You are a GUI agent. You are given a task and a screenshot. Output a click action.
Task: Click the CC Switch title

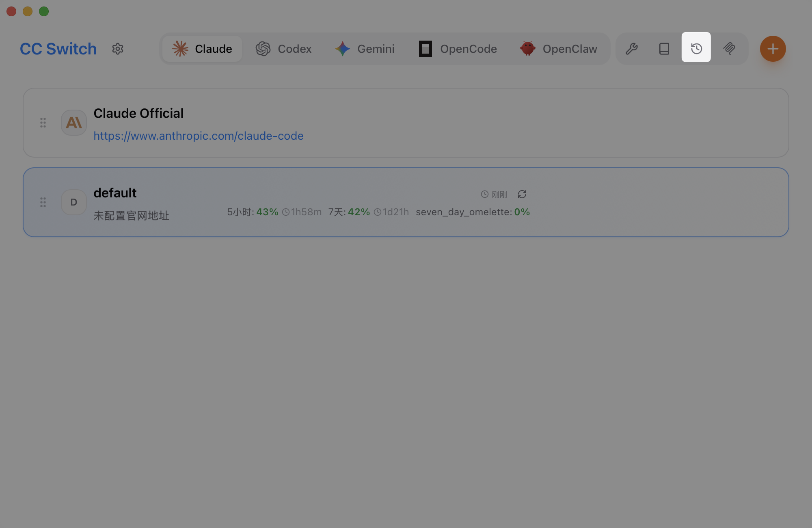pos(58,49)
